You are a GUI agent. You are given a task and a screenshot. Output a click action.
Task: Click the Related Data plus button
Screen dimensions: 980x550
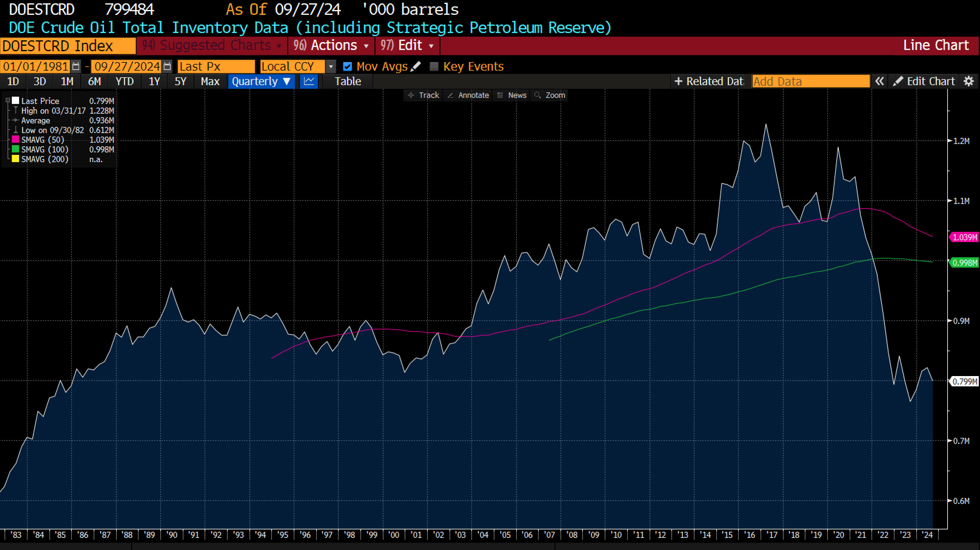tap(708, 82)
